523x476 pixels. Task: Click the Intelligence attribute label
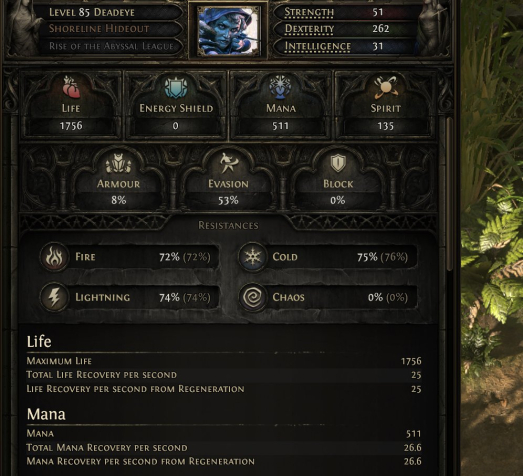tap(318, 46)
